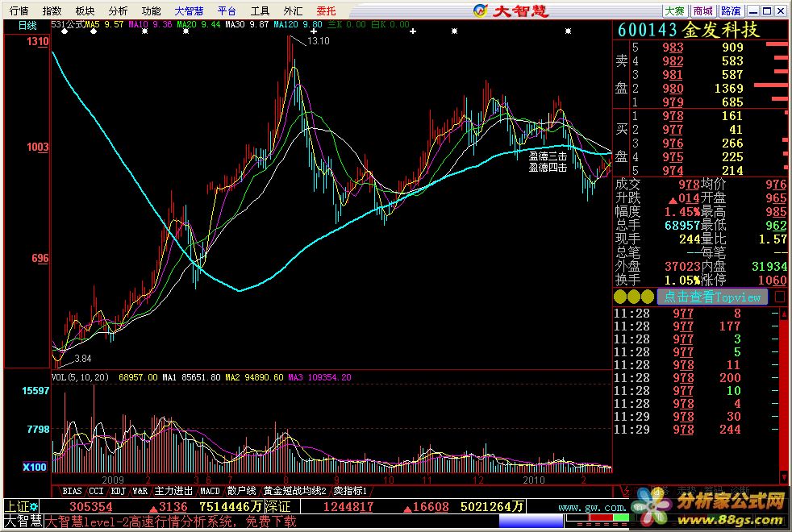
Task: Click the trade list scroll-down arrow
Action: pos(784,476)
